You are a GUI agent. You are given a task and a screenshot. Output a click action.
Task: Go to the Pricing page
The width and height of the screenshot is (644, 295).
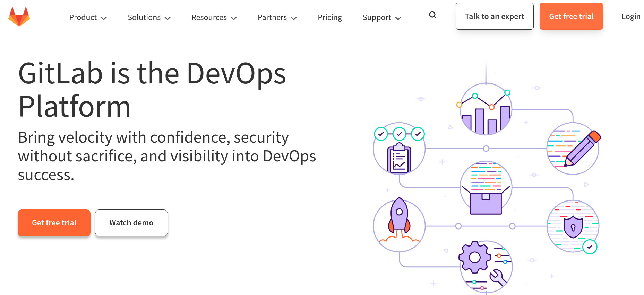coord(330,18)
